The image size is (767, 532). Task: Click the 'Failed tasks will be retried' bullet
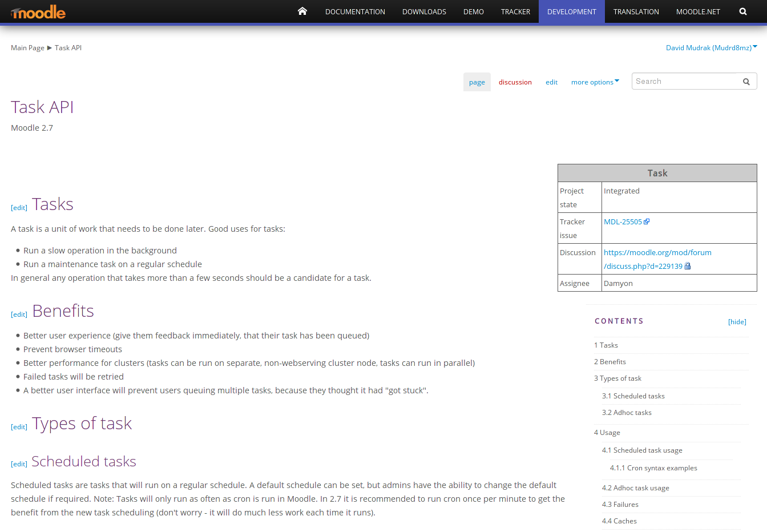(x=74, y=377)
